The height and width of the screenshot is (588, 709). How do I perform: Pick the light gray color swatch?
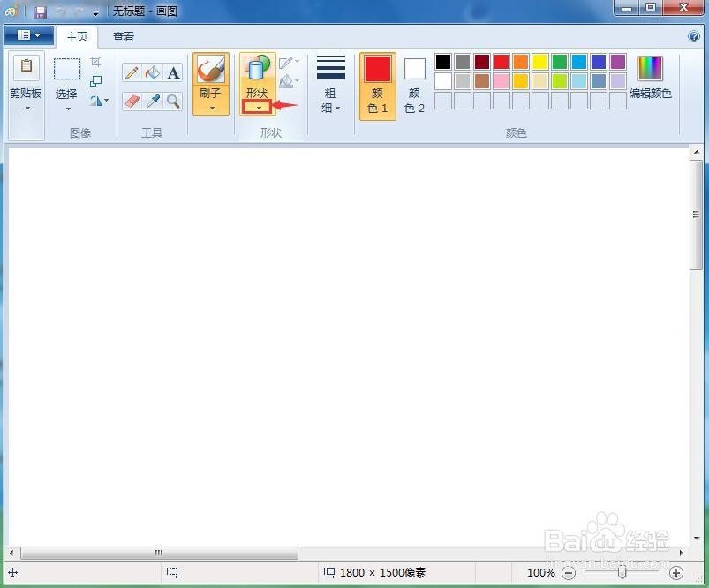click(463, 81)
